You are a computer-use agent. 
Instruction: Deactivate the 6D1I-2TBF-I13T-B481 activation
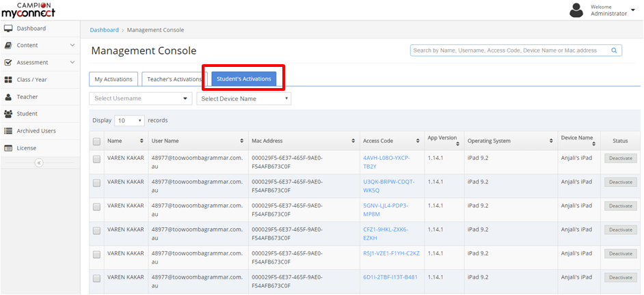pyautogui.click(x=621, y=277)
